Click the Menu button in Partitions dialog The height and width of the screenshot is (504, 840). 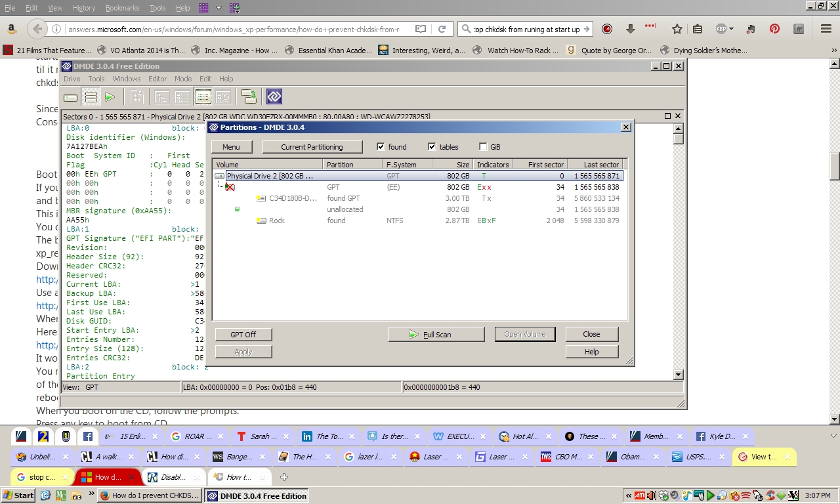231,147
